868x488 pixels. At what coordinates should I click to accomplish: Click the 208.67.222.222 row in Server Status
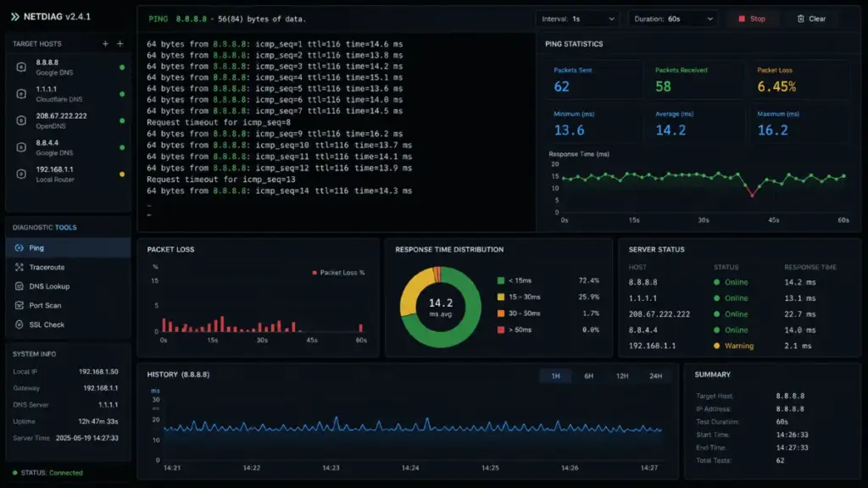tap(739, 313)
